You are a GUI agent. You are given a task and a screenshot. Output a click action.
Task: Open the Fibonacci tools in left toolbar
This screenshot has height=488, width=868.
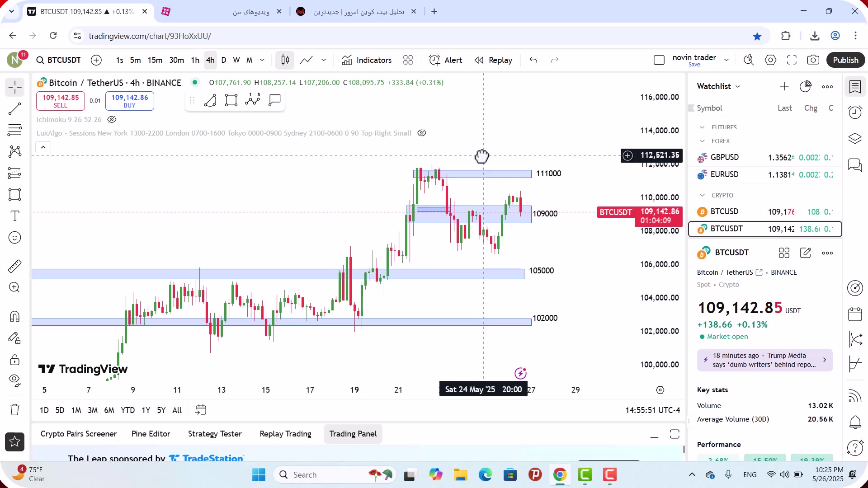pos(14,130)
